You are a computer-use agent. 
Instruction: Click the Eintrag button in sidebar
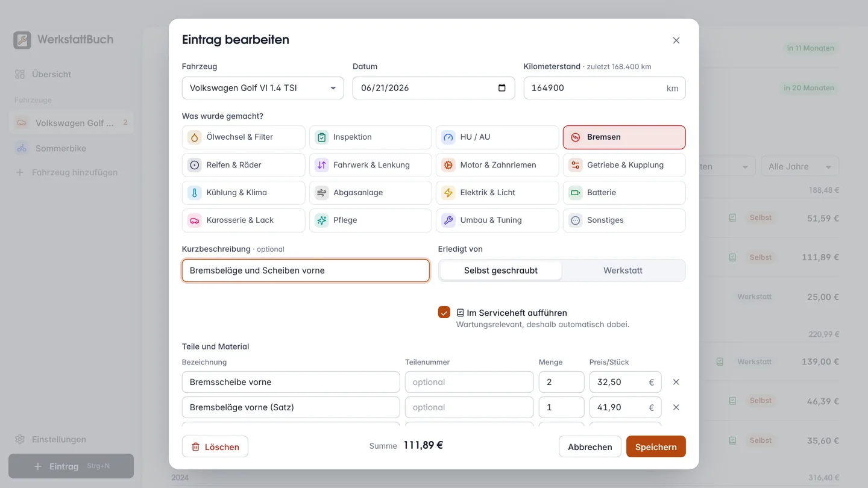(x=71, y=466)
